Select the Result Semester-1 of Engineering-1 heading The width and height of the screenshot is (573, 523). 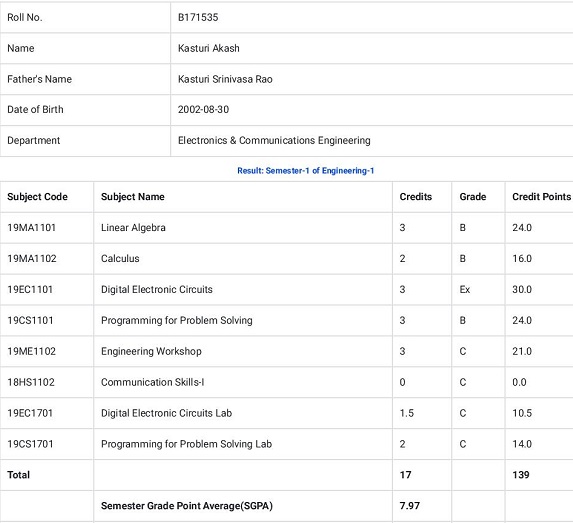coord(306,171)
